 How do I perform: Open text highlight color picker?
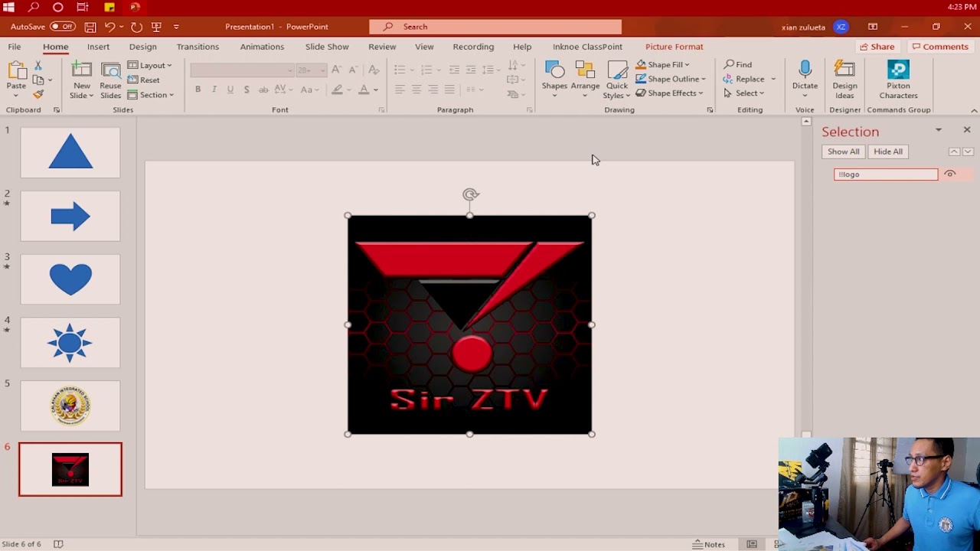pos(341,90)
